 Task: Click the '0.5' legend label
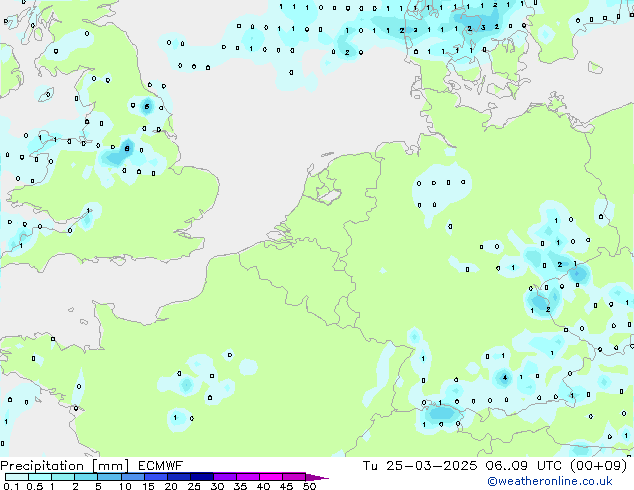click(35, 486)
